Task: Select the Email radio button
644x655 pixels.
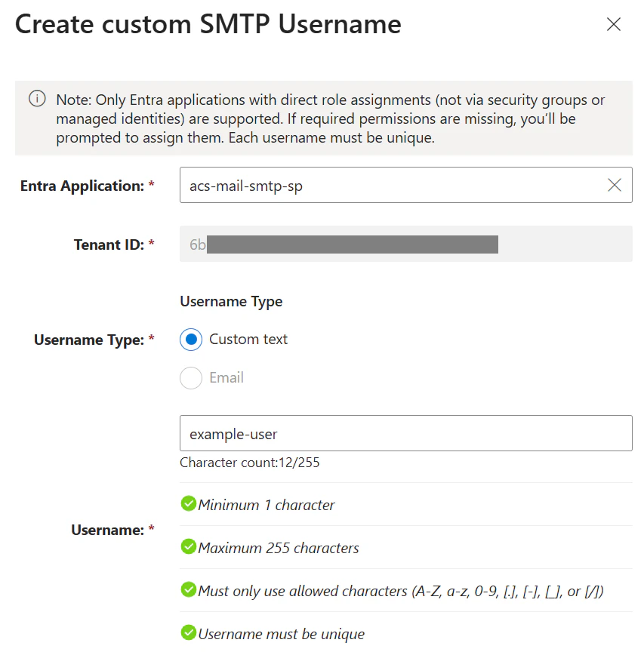Action: tap(191, 378)
